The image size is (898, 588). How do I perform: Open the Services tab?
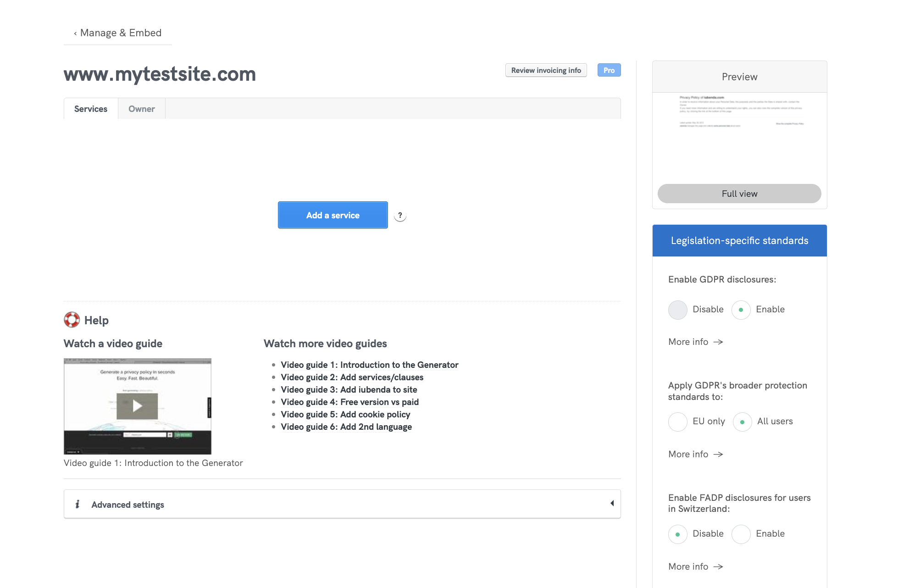point(90,109)
